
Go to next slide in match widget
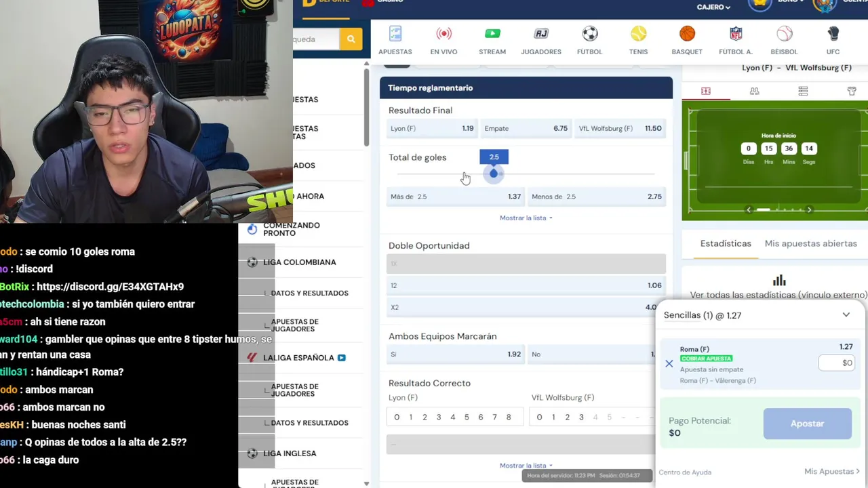tap(809, 210)
